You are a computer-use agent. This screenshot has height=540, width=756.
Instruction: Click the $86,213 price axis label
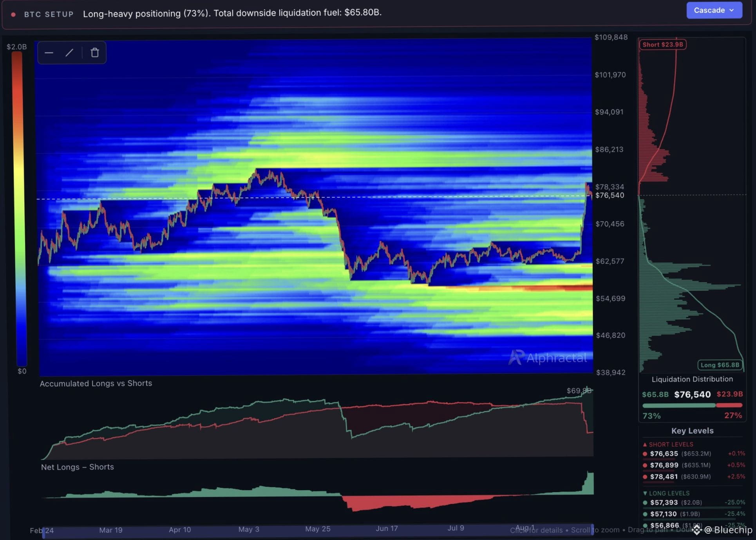coord(609,149)
